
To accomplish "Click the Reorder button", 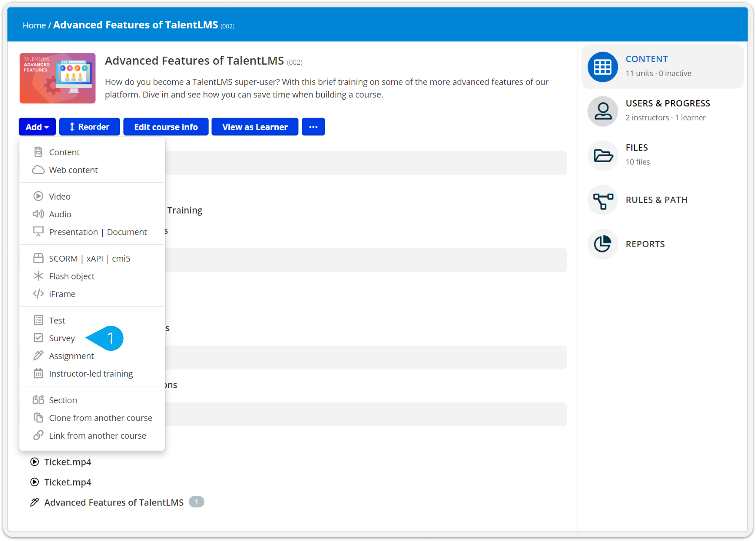I will tap(89, 127).
